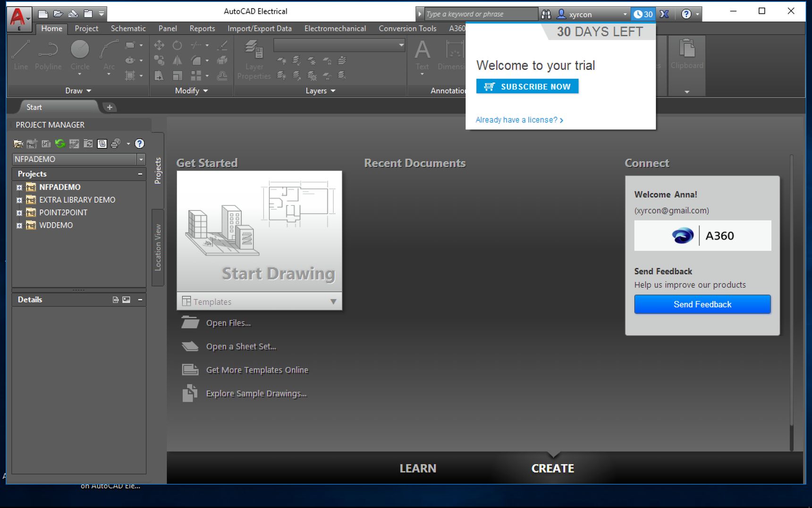This screenshot has height=508, width=812.
Task: Expand the Draw panel flyout
Action: pyautogui.click(x=78, y=91)
